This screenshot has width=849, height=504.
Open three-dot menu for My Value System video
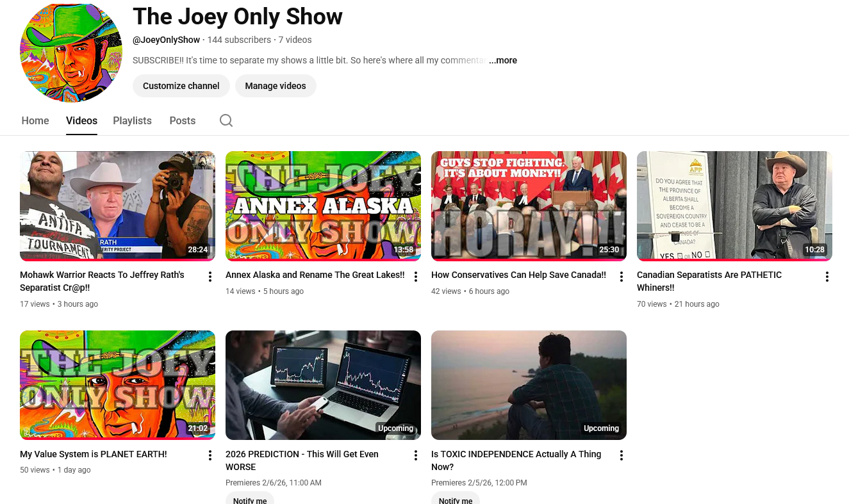pyautogui.click(x=210, y=455)
